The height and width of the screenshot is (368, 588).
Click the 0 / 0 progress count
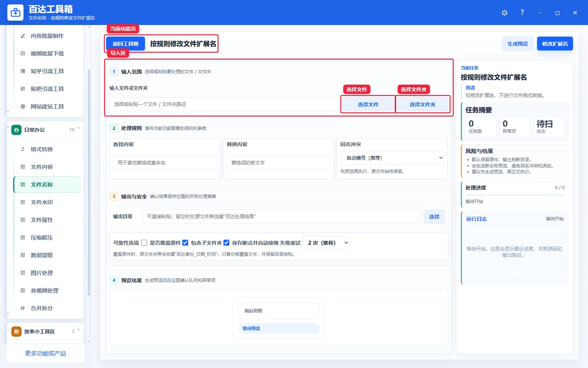click(x=559, y=188)
